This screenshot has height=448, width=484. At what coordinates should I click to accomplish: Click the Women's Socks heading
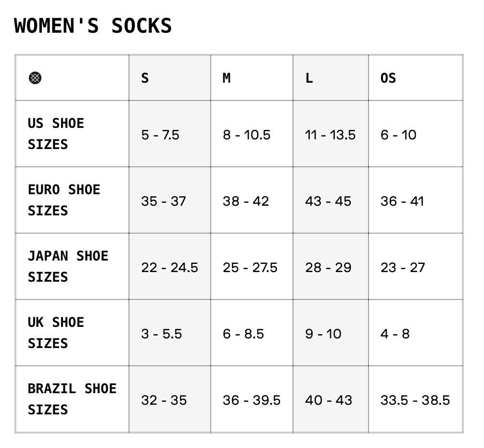[93, 25]
